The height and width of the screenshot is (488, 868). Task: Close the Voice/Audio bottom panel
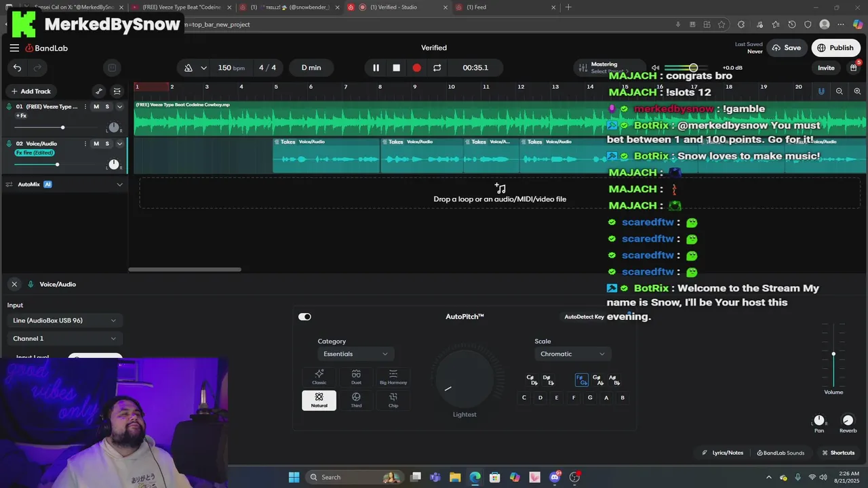(x=14, y=284)
